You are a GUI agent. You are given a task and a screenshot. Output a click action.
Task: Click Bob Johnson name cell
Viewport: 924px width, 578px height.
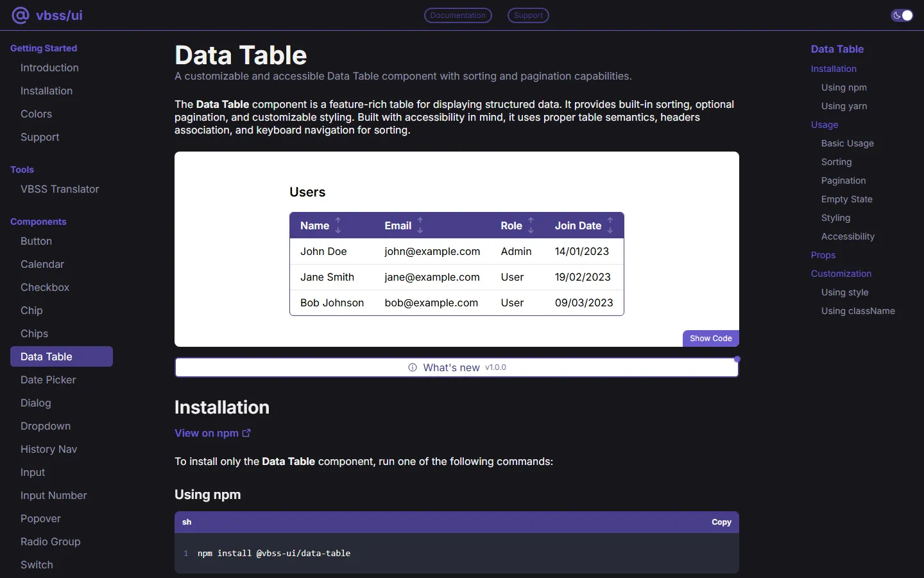[332, 302]
